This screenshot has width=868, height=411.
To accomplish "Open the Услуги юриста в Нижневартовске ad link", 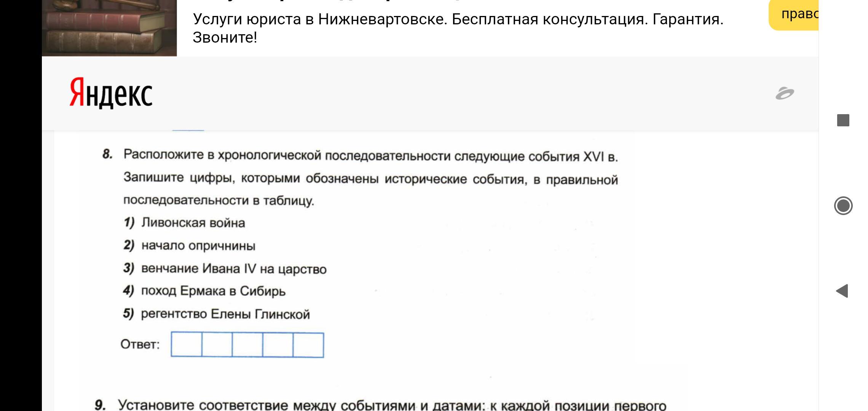I will (458, 19).
